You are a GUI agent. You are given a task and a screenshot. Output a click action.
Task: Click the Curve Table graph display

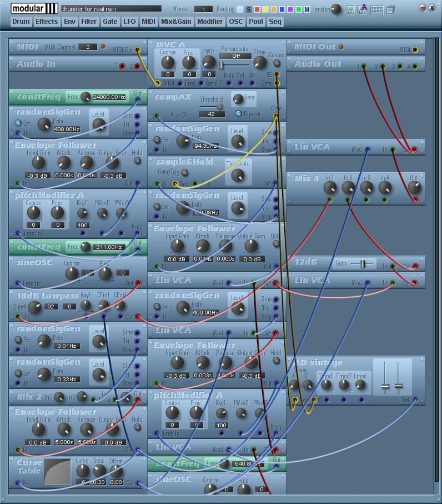pyautogui.click(x=57, y=472)
